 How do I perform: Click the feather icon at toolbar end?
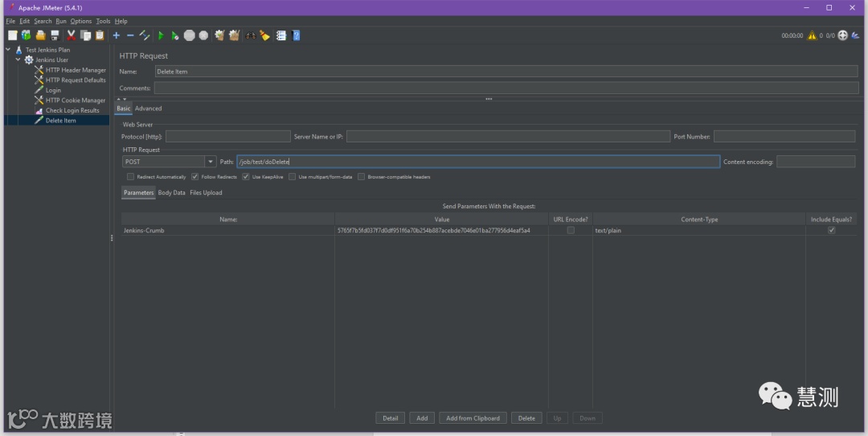[x=855, y=35]
